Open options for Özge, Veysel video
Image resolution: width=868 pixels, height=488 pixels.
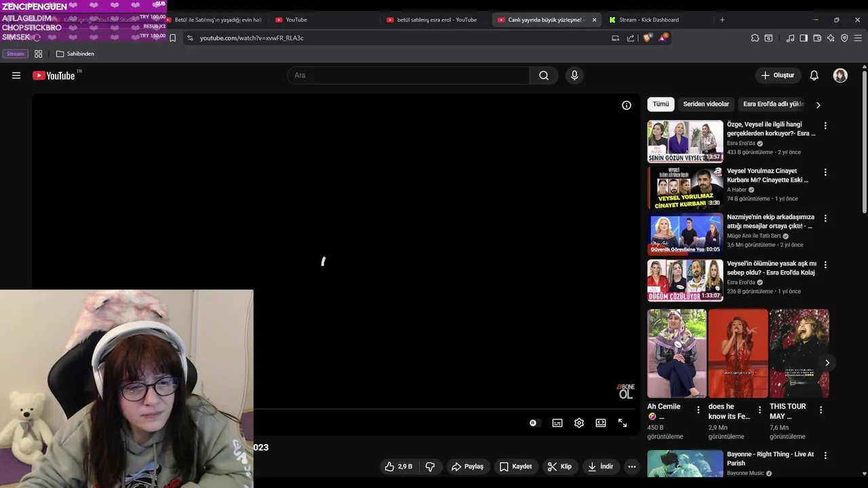point(825,125)
